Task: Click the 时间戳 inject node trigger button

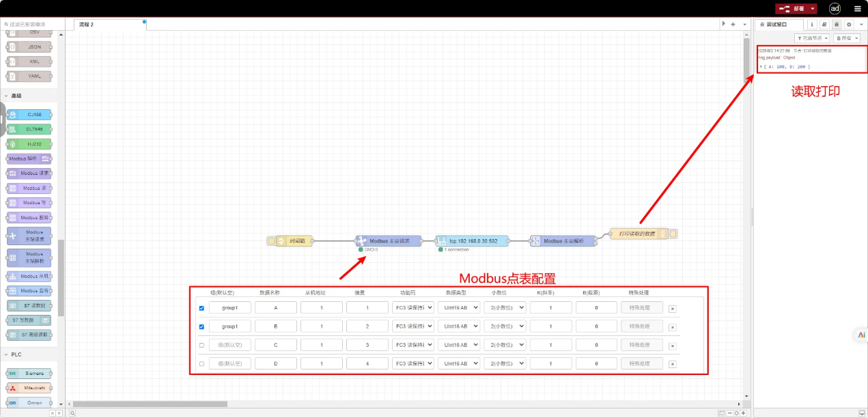Action: (x=272, y=240)
